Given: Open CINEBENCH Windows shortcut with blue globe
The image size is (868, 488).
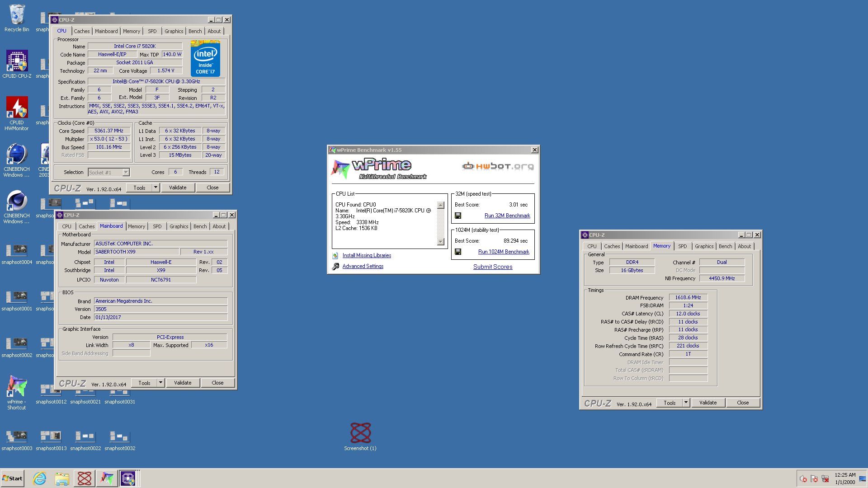Looking at the screenshot, I should click(17, 160).
